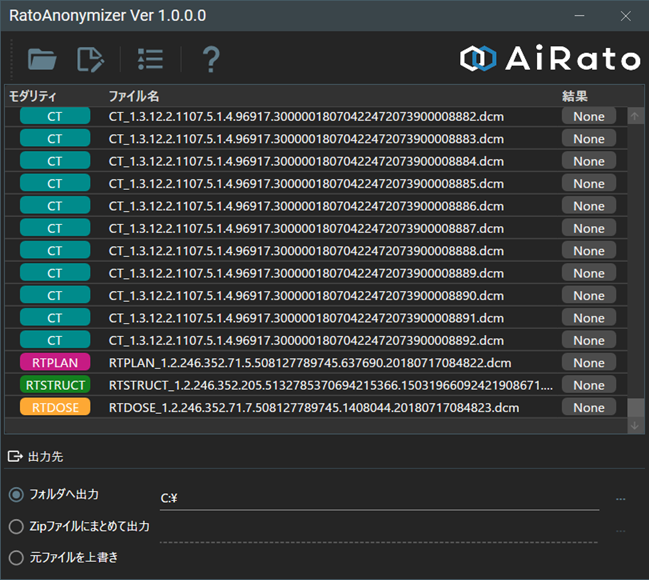Select file ending 08891.dcm
This screenshot has height=580, width=649.
[306, 318]
